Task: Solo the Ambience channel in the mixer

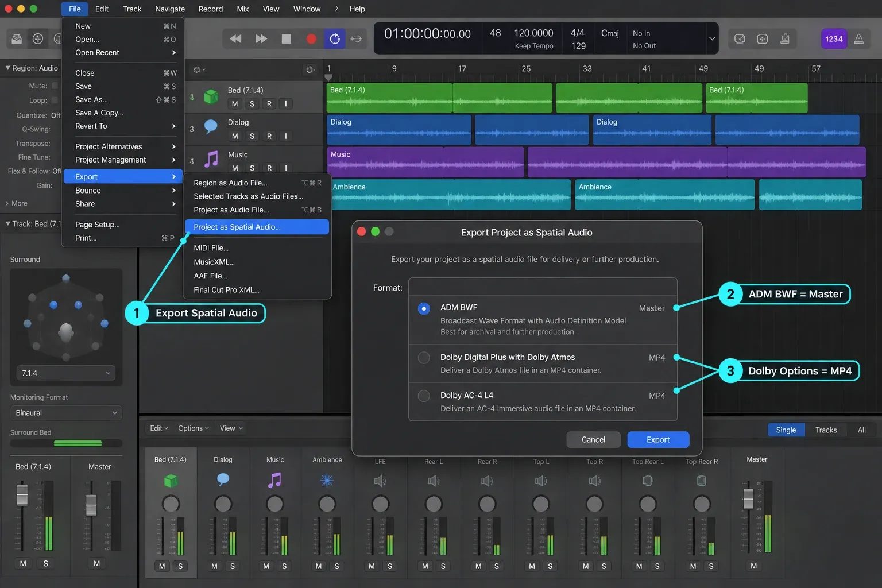Action: [336, 566]
